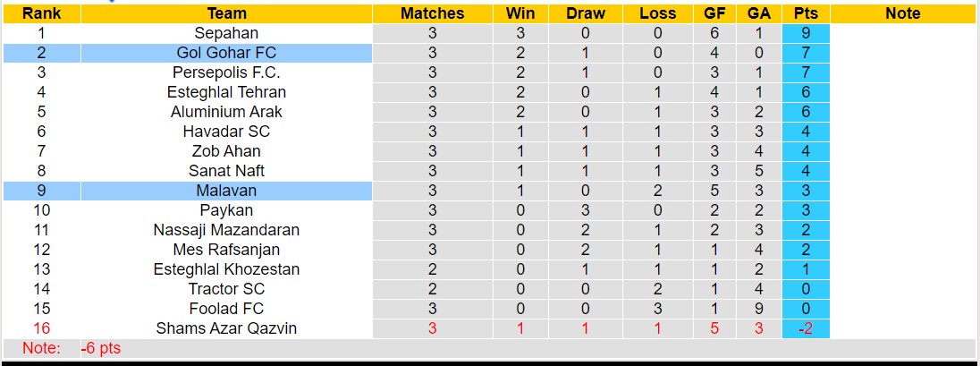The height and width of the screenshot is (366, 980).
Task: Click the Matches column header
Action: pos(432,13)
